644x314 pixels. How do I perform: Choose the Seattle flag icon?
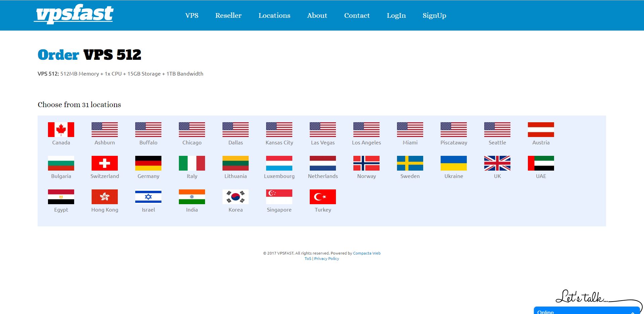[497, 130]
